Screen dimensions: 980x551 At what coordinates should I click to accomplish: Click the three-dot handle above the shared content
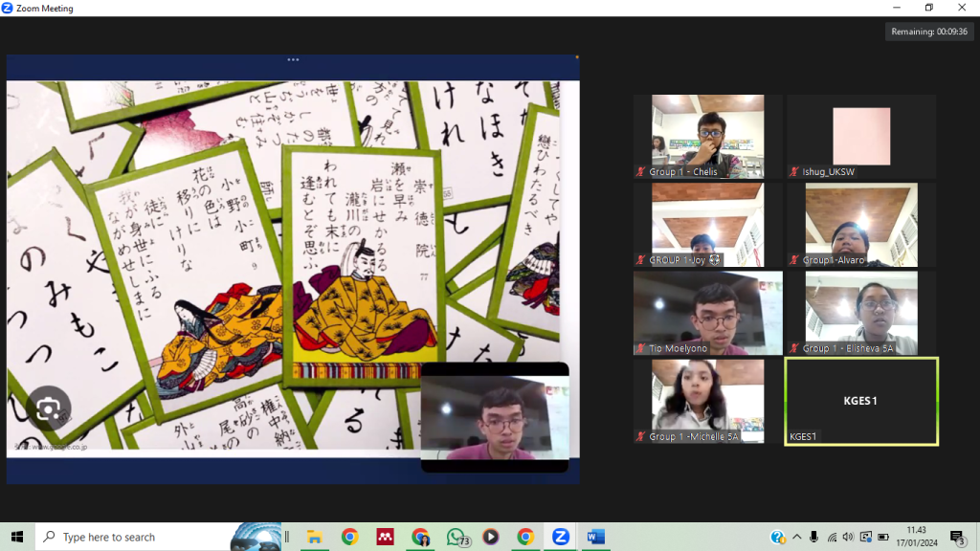coord(293,59)
